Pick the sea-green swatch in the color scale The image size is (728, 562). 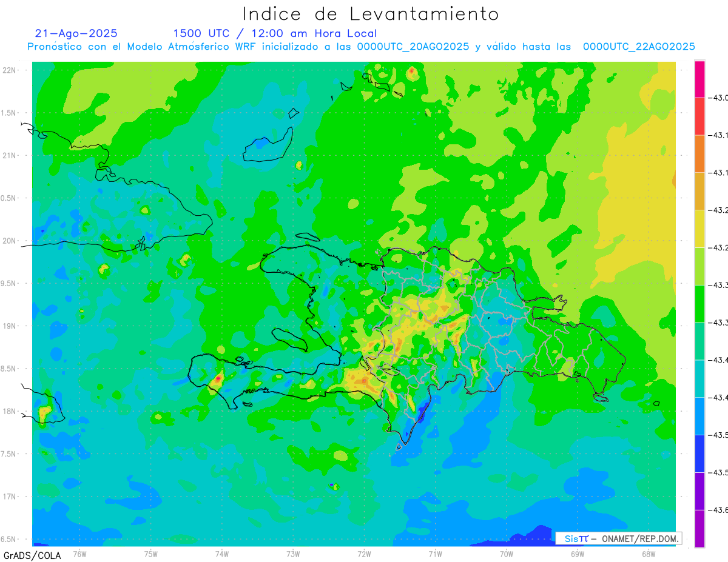tap(699, 341)
